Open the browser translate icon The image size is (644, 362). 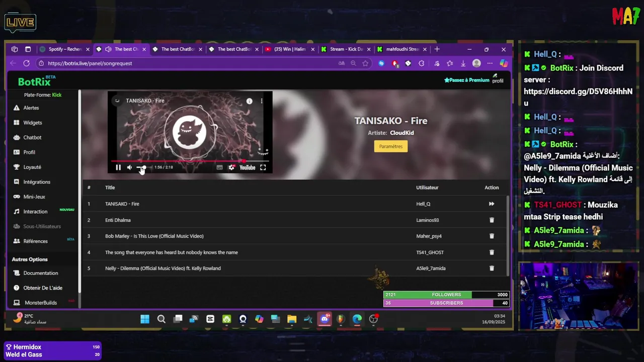point(342,63)
